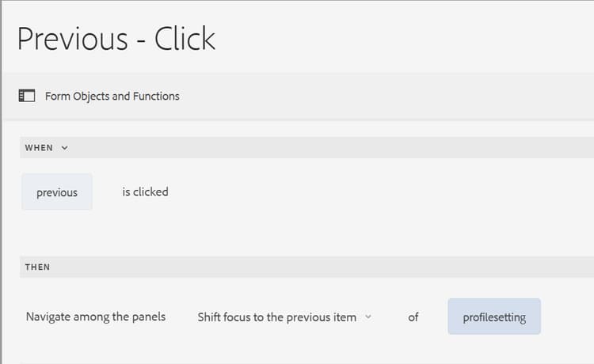This screenshot has width=594, height=364.
Task: Toggle the Form Objects side panel icon
Action: pyautogui.click(x=27, y=96)
